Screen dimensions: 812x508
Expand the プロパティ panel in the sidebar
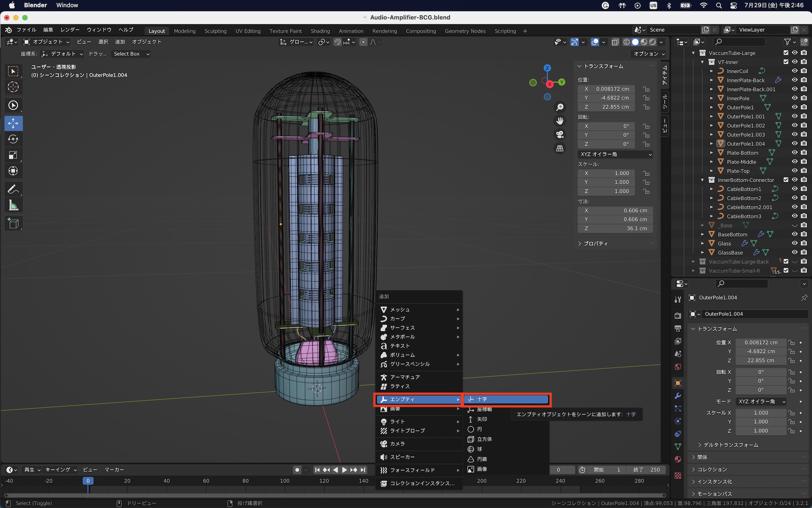596,243
